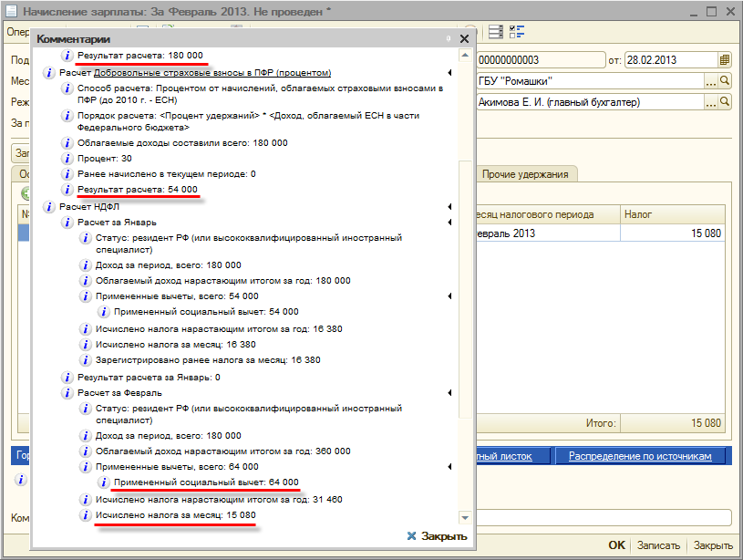Click info icon beside Результат расчета: 54 000
The image size is (743, 560).
click(x=67, y=190)
